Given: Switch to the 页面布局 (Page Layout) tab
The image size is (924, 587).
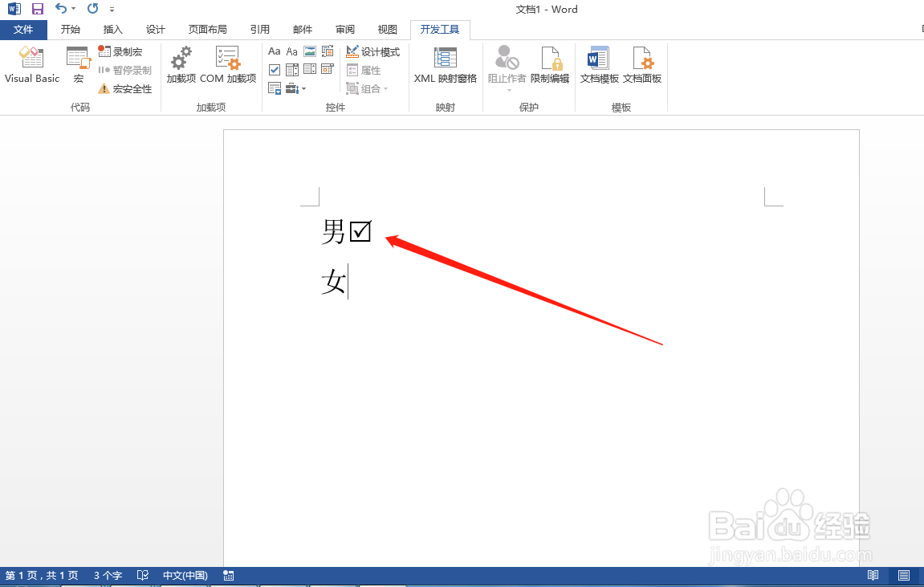Looking at the screenshot, I should point(207,30).
